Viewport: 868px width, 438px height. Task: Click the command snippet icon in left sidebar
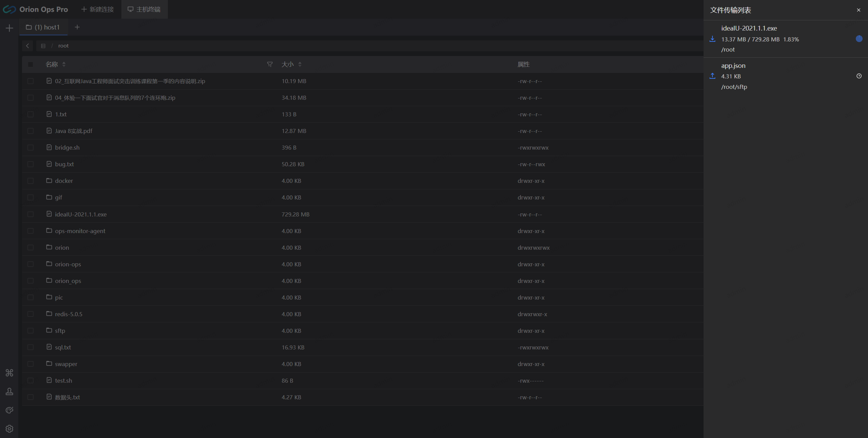click(x=9, y=373)
